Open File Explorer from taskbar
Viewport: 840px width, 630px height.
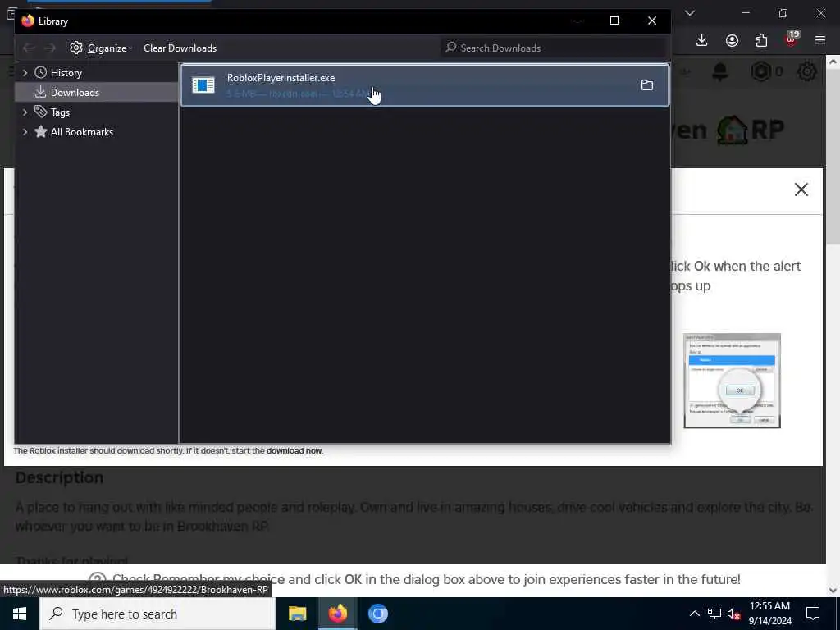point(297,614)
